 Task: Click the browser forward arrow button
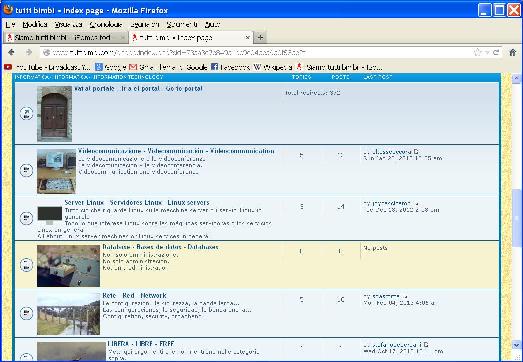pyautogui.click(x=29, y=52)
